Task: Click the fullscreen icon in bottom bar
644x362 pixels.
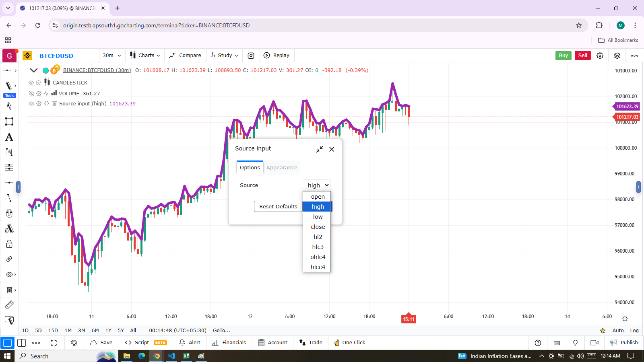Action: 54,343
